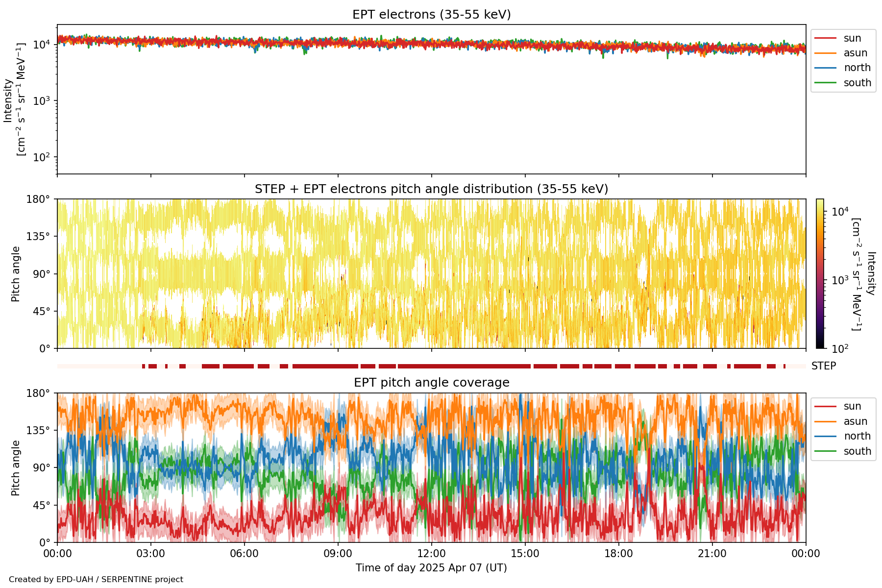882x588 pixels.
Task: Click the intensity colorbar gradient
Action: click(820, 273)
